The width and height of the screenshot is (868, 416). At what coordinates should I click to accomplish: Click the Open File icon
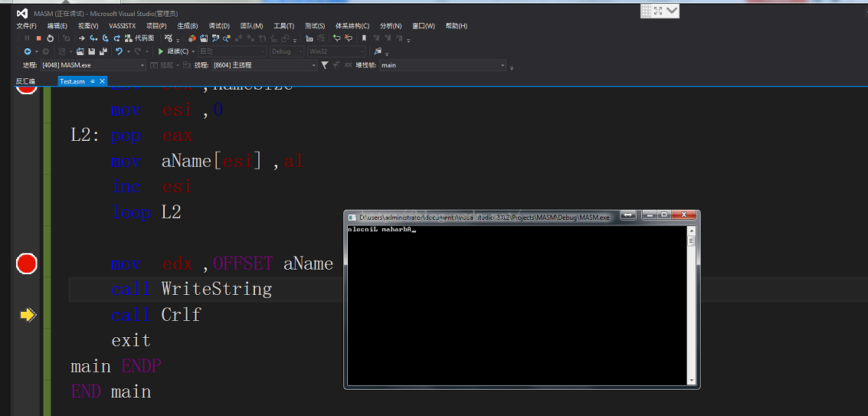(80, 51)
